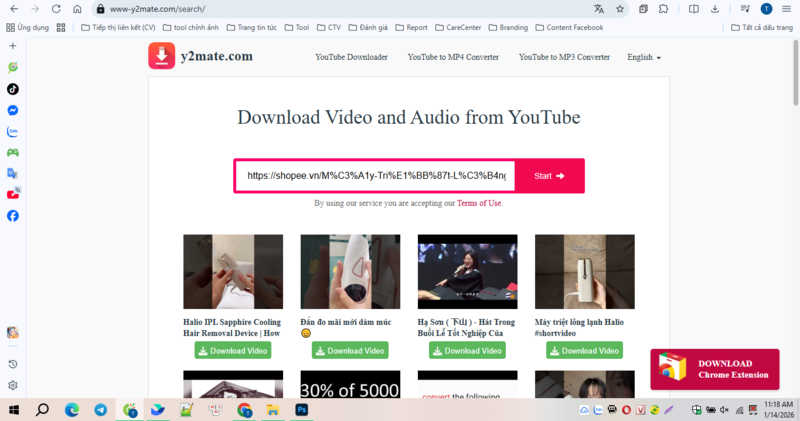Click the video URL input field
This screenshot has width=800, height=421.
pyautogui.click(x=376, y=176)
